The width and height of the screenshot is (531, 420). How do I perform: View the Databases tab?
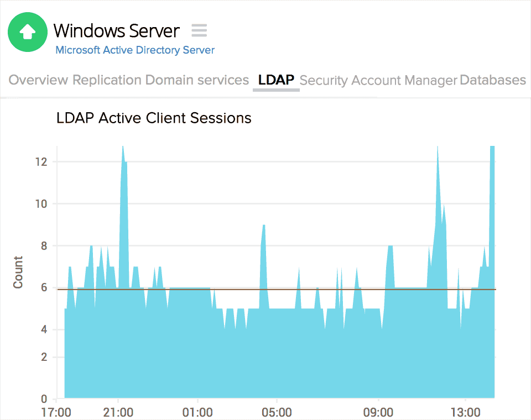(492, 80)
